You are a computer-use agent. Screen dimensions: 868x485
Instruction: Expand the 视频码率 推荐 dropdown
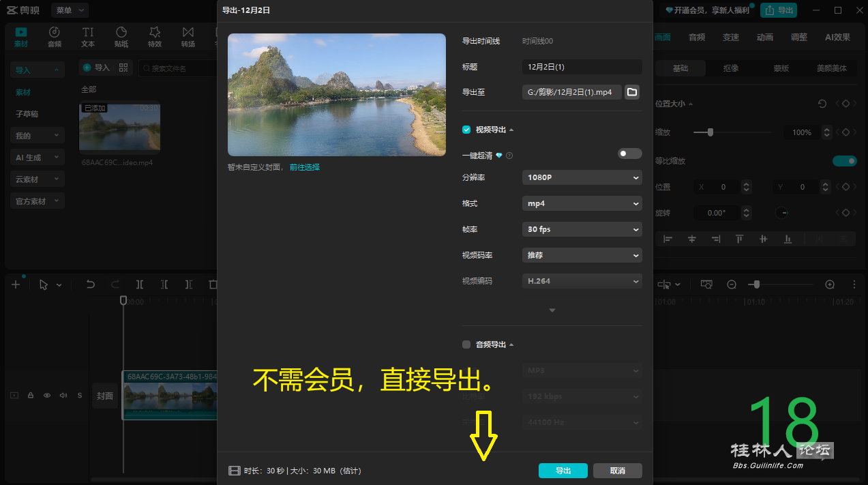(x=582, y=255)
